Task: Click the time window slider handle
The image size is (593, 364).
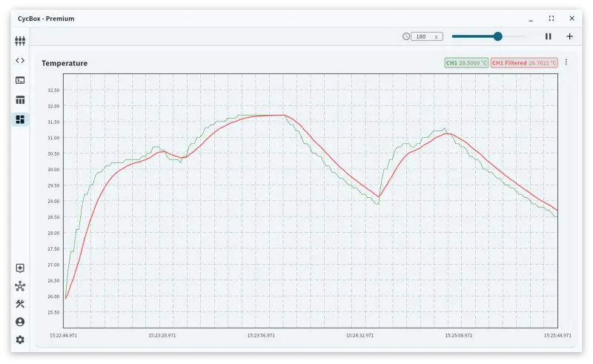Action: [497, 36]
